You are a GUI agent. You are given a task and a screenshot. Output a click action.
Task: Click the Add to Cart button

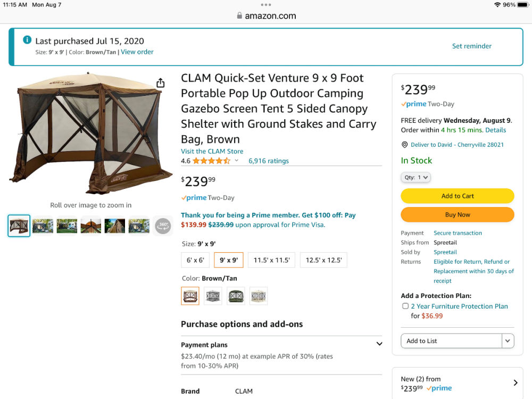coord(458,196)
